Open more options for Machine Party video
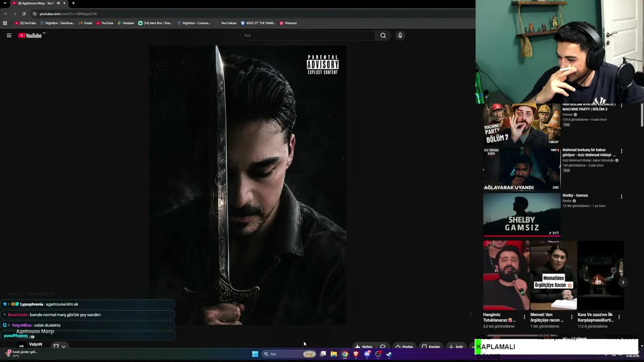644x362 pixels. [x=621, y=106]
